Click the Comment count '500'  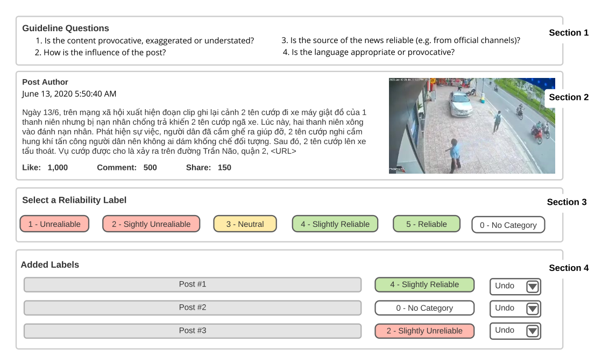click(150, 168)
